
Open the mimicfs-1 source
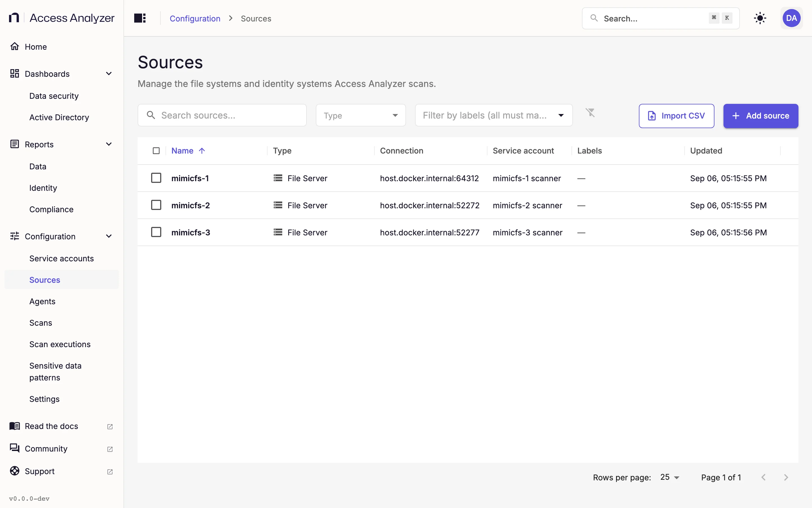click(190, 178)
